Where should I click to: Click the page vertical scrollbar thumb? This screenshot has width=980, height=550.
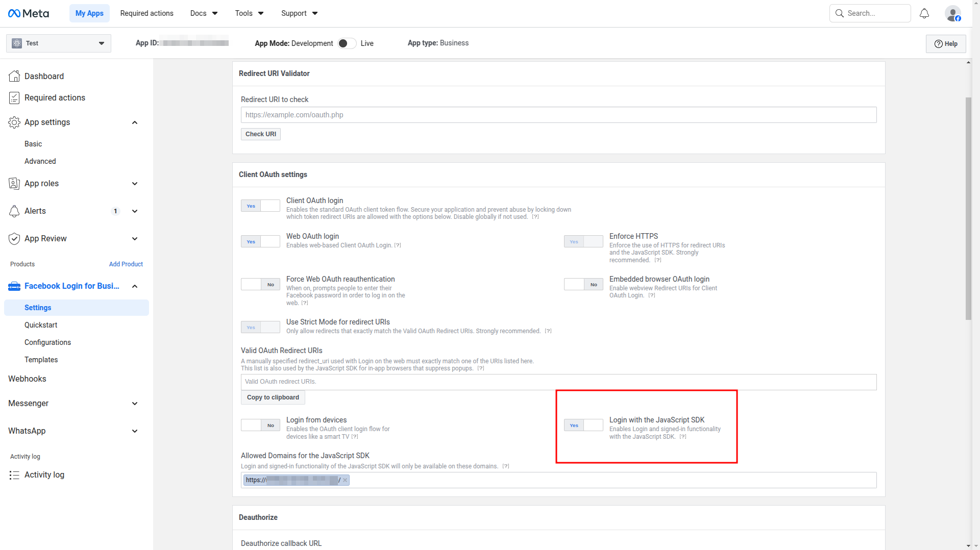(968, 209)
